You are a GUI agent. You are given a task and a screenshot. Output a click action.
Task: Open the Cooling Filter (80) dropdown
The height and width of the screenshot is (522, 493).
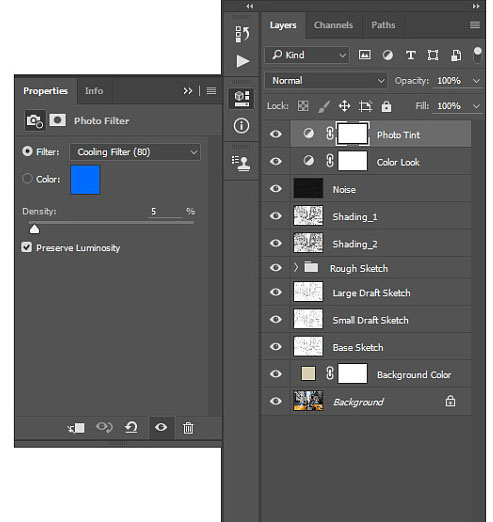click(x=135, y=152)
